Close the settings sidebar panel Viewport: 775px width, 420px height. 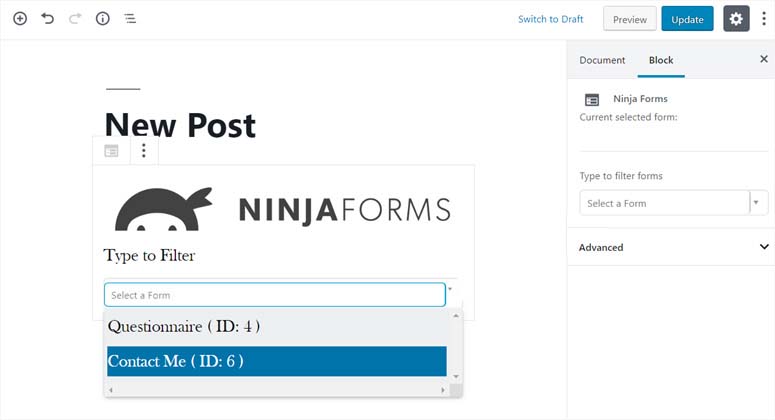click(x=764, y=59)
